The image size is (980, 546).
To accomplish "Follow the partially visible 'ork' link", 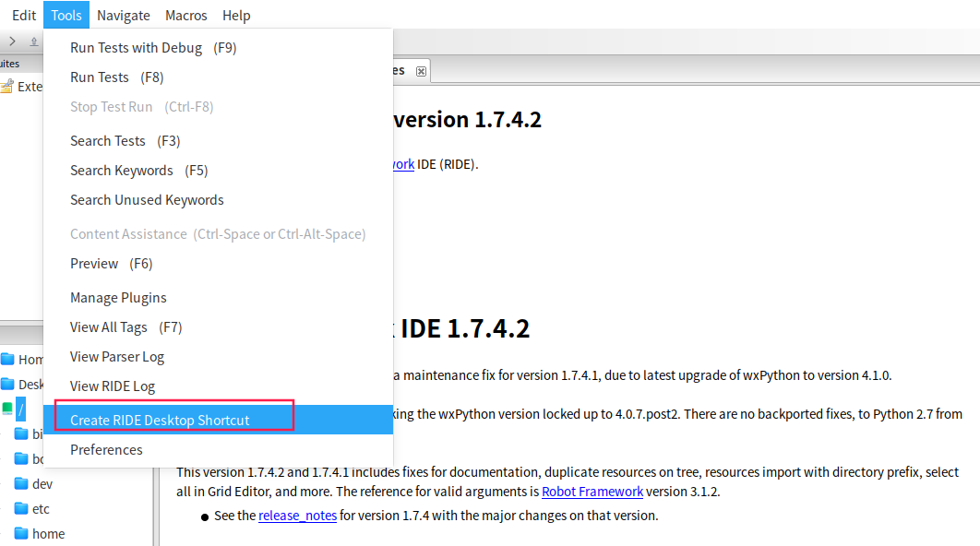I will pyautogui.click(x=404, y=164).
